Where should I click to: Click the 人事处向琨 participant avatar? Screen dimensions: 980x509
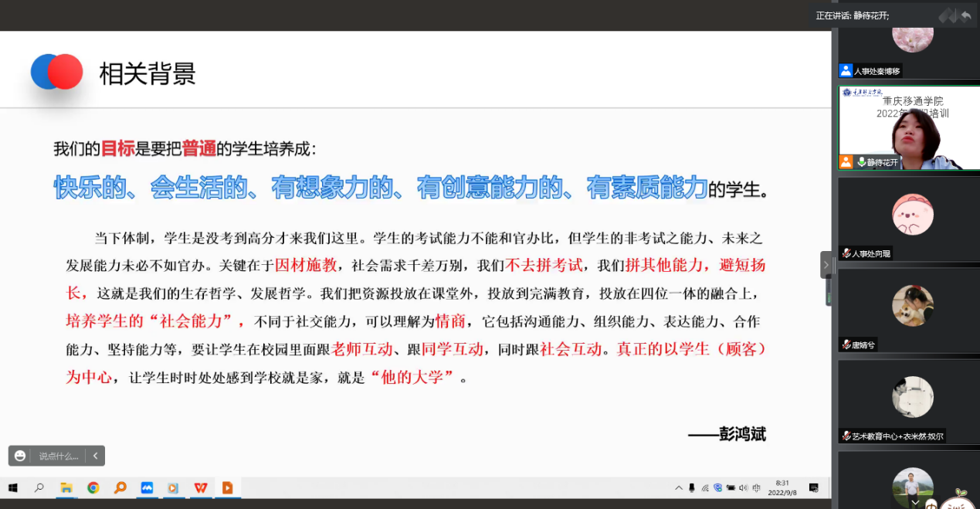tap(912, 214)
